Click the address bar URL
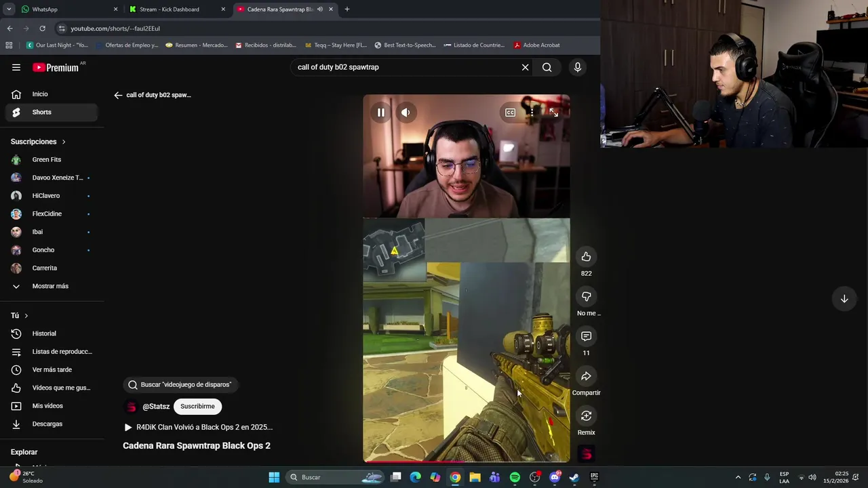The image size is (868, 488). 115,28
